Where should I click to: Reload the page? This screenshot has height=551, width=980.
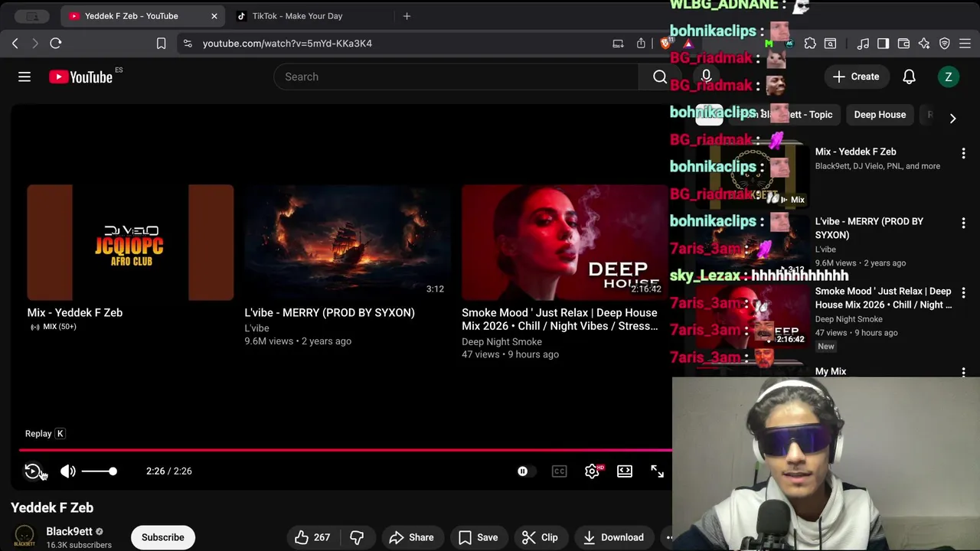56,44
